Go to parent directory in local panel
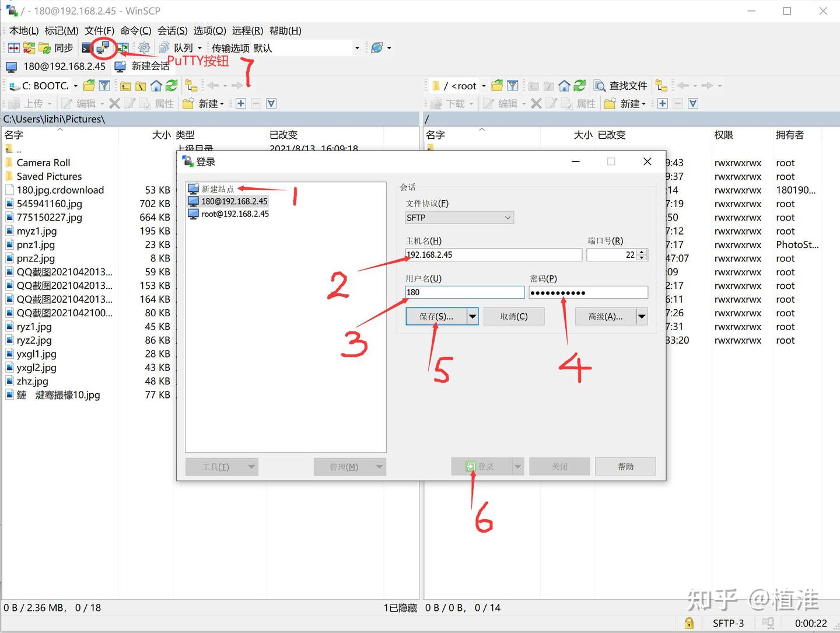This screenshot has width=840, height=633. (x=125, y=86)
